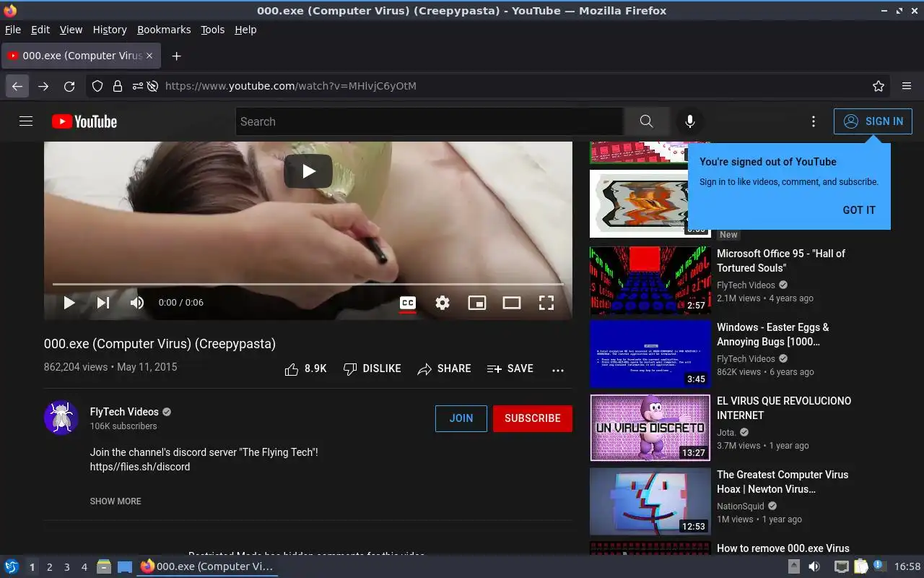
Task: Open the desktop start menu in taskbar
Action: 12,566
